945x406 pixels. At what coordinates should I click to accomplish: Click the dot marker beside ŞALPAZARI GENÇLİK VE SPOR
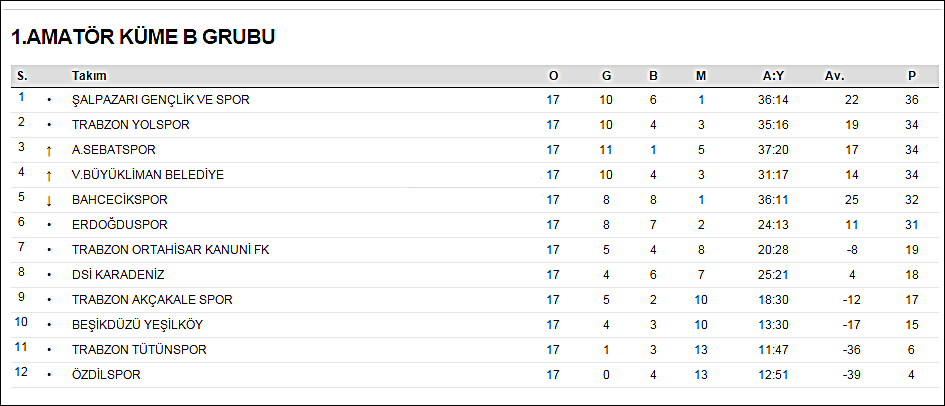tap(49, 101)
